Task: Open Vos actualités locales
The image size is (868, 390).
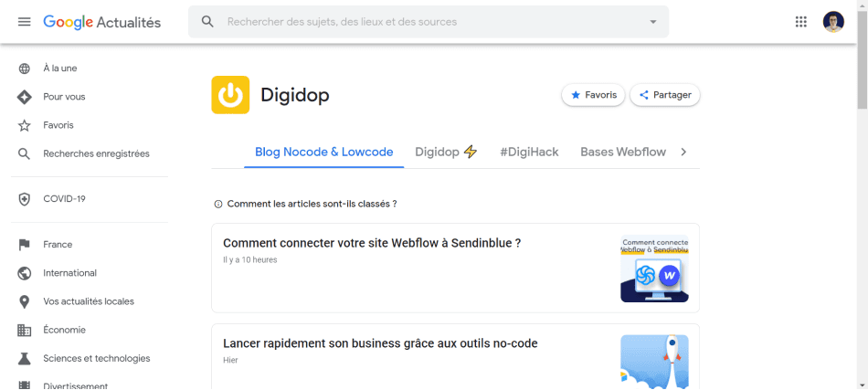Action: [90, 301]
